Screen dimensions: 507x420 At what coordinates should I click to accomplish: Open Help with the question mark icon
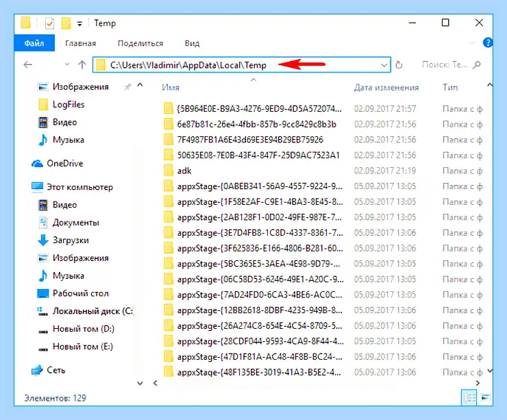(488, 42)
